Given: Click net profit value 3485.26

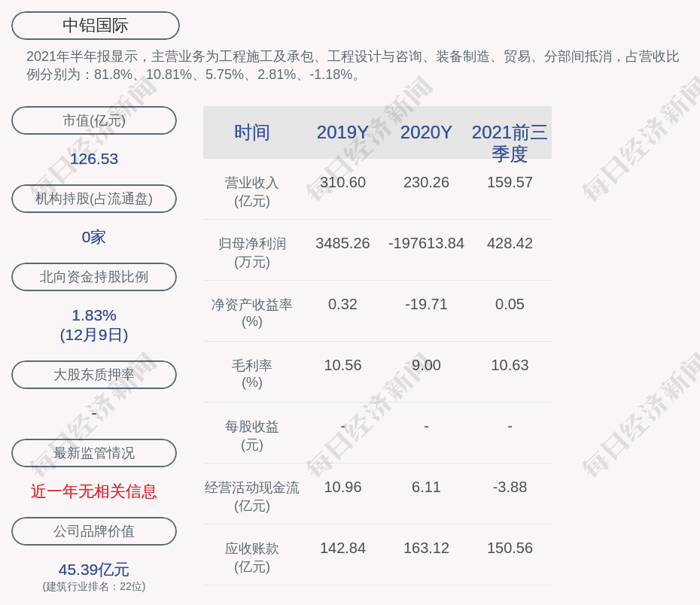Looking at the screenshot, I should 343,244.
